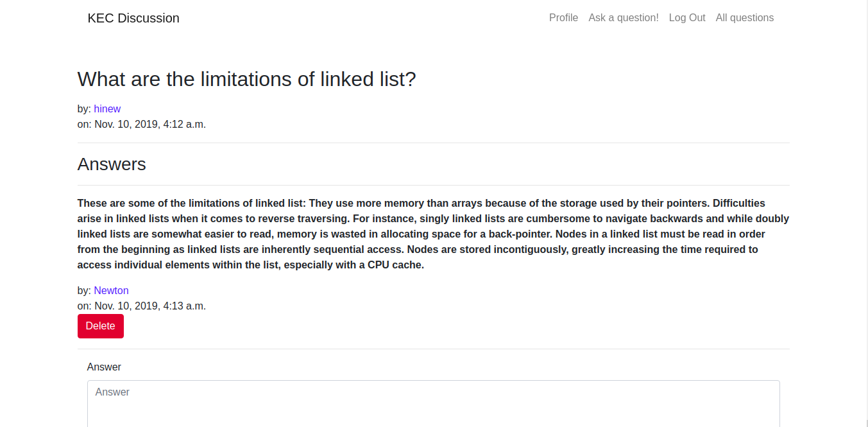Click the Log Out nav link
868x427 pixels.
click(687, 18)
